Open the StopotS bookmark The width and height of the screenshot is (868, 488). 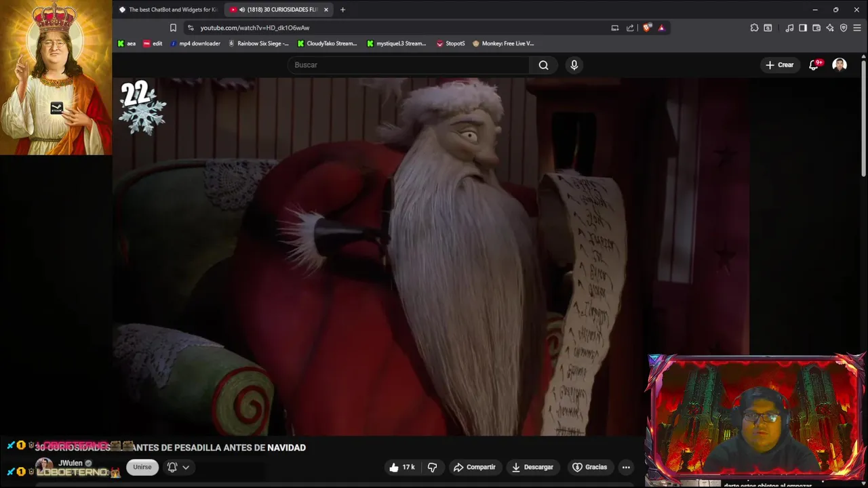coord(450,43)
